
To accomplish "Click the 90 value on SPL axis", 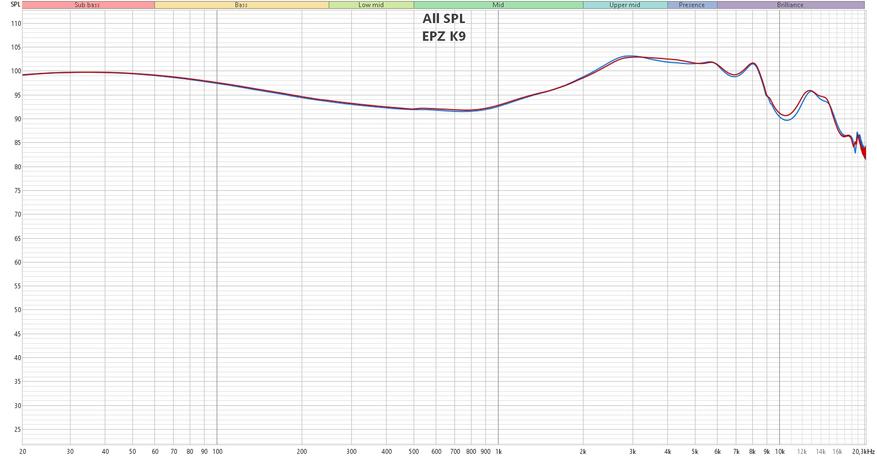I will tap(17, 119).
